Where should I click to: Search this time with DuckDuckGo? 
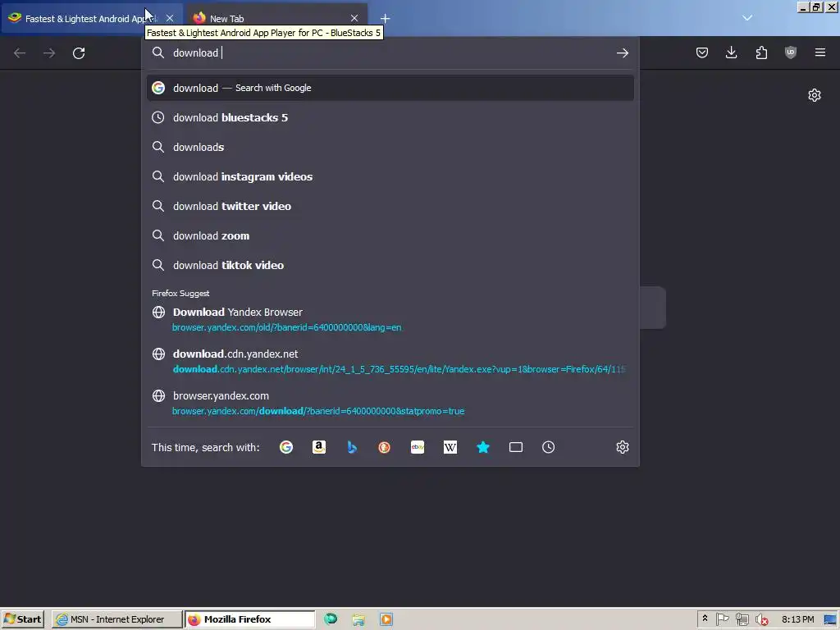pyautogui.click(x=385, y=447)
